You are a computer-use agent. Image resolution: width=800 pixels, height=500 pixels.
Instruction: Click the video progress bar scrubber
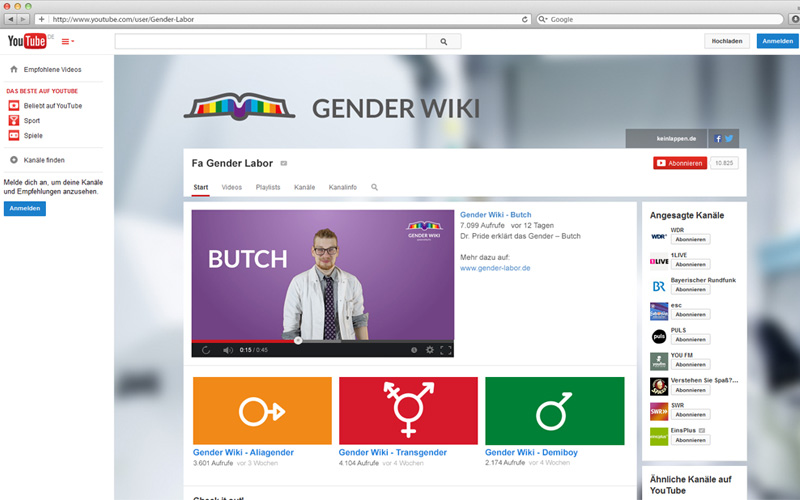pyautogui.click(x=298, y=340)
